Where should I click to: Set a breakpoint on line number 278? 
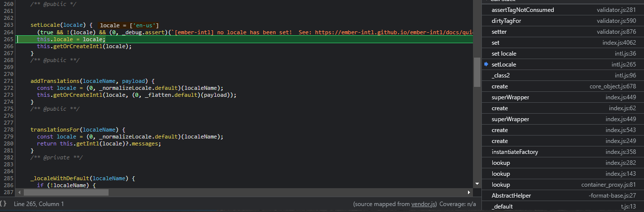pos(7,130)
